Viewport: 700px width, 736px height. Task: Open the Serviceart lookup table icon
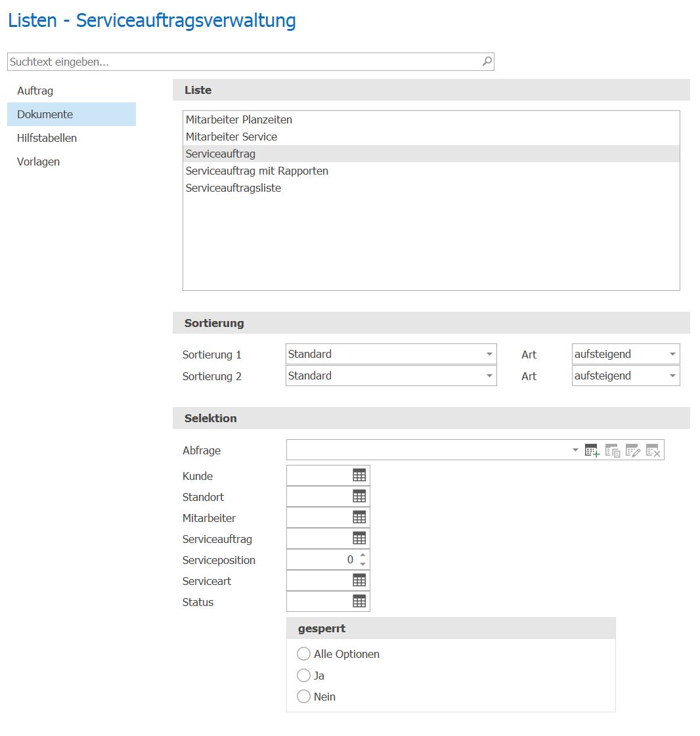click(359, 580)
